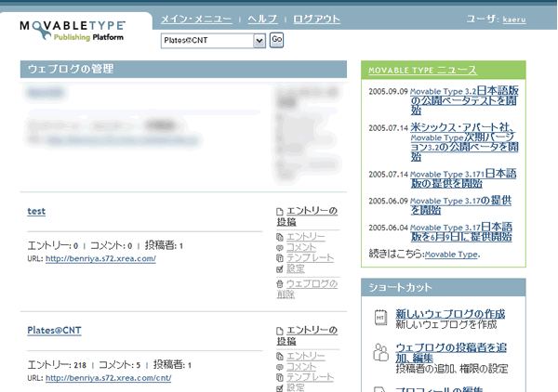Click the comment bubble icon in test row
Viewport: 558px width, 392px height.
[x=280, y=248]
